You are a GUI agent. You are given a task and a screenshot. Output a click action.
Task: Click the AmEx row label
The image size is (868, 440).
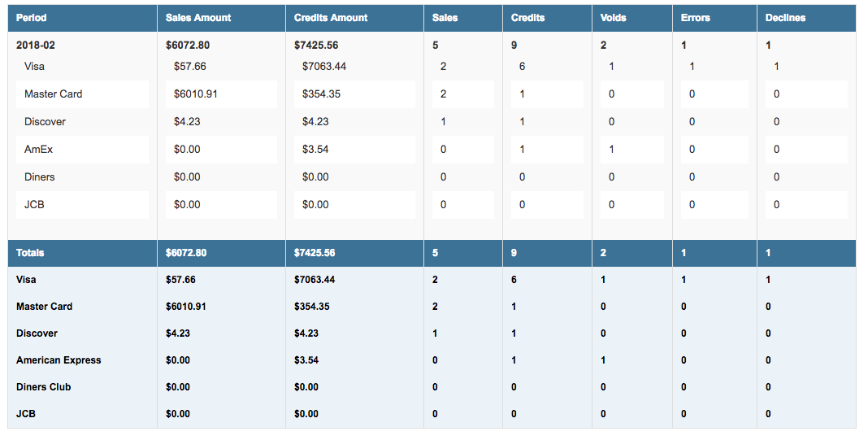click(x=38, y=150)
